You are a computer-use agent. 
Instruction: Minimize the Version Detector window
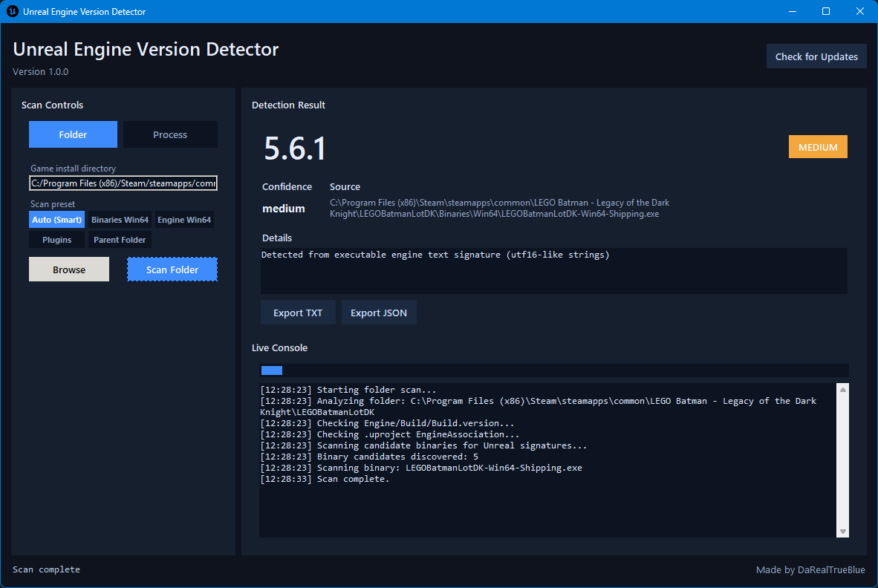pyautogui.click(x=793, y=11)
